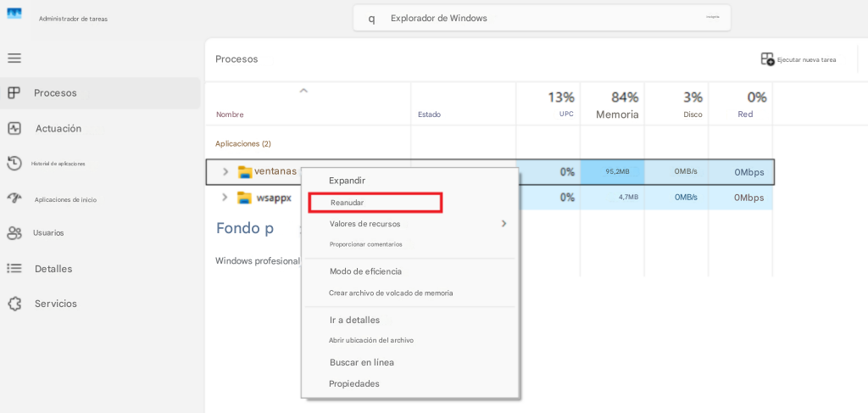Click the Aplicaciones (2) group header
The height and width of the screenshot is (413, 868).
[243, 143]
